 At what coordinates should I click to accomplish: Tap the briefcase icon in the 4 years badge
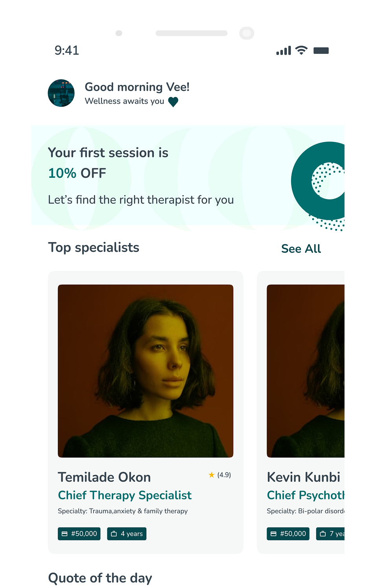coord(114,534)
